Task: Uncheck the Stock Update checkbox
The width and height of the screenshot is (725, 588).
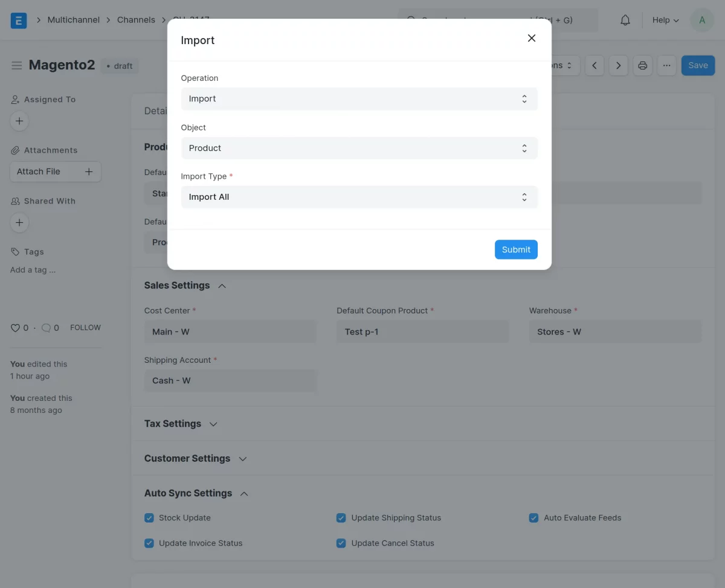Action: pos(149,518)
